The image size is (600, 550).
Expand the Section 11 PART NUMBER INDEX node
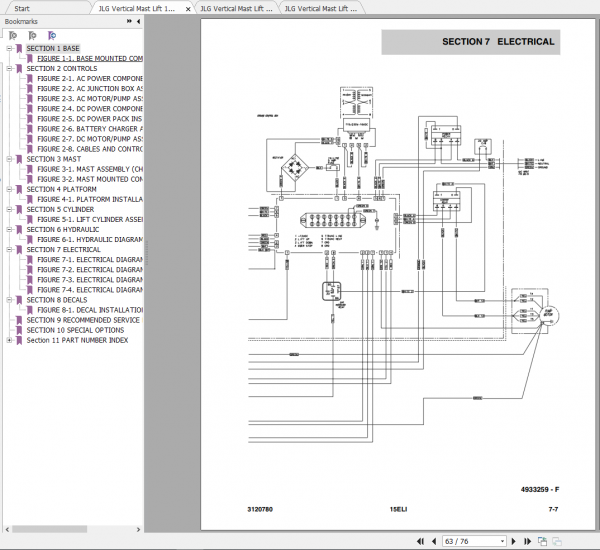9,340
